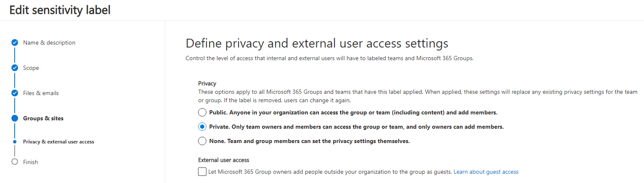Select the Groups & sites step label
644x183 pixels.
(x=43, y=118)
